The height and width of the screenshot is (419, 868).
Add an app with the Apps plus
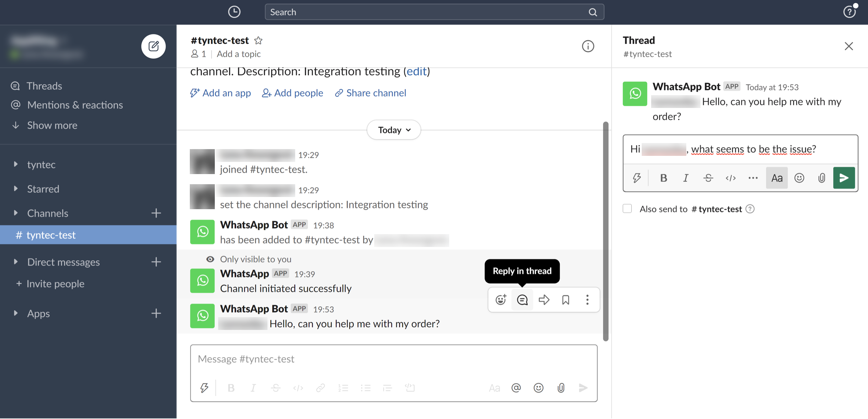coord(156,313)
